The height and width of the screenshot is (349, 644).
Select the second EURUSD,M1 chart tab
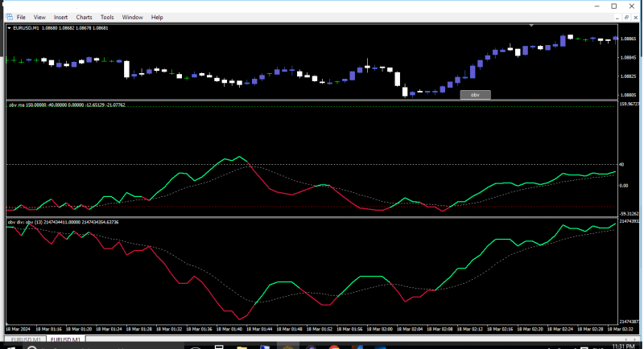tap(66, 340)
